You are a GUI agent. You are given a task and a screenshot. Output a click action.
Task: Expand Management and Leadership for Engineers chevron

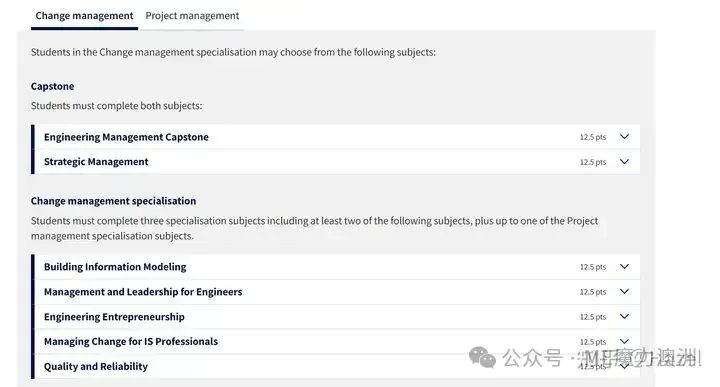(624, 292)
